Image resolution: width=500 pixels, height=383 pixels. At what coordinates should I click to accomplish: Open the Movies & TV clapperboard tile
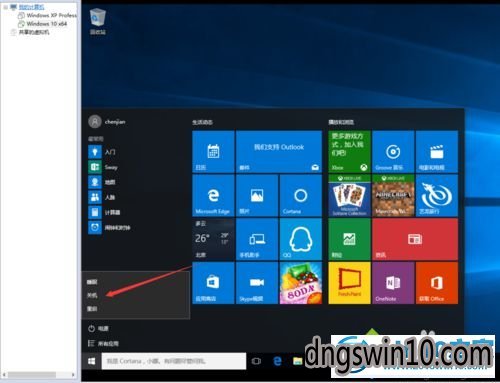(437, 152)
